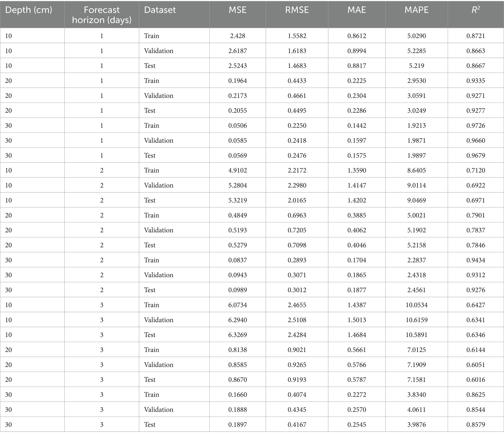
Task: Select the R² value 0.9726
Action: [476, 125]
